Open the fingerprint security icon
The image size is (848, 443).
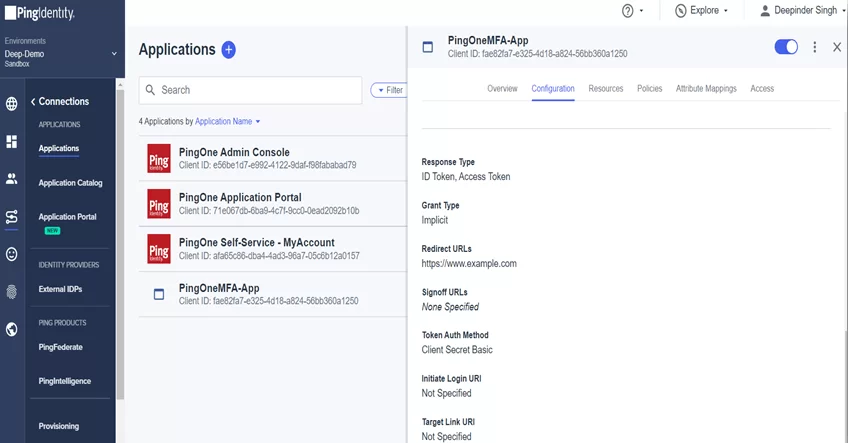coord(11,292)
